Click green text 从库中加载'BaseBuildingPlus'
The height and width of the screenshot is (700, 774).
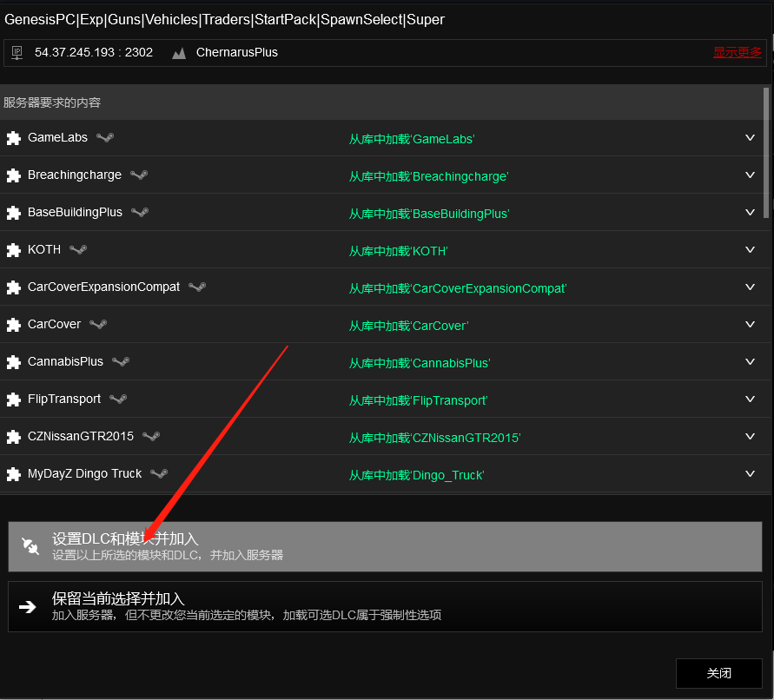click(x=429, y=214)
